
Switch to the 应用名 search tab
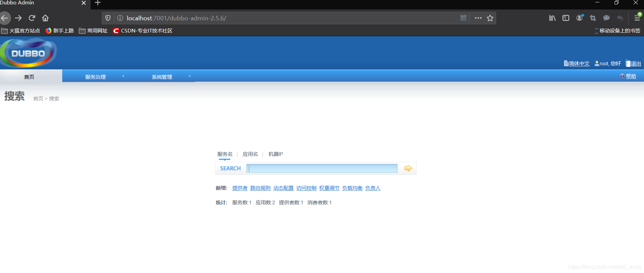pyautogui.click(x=250, y=154)
